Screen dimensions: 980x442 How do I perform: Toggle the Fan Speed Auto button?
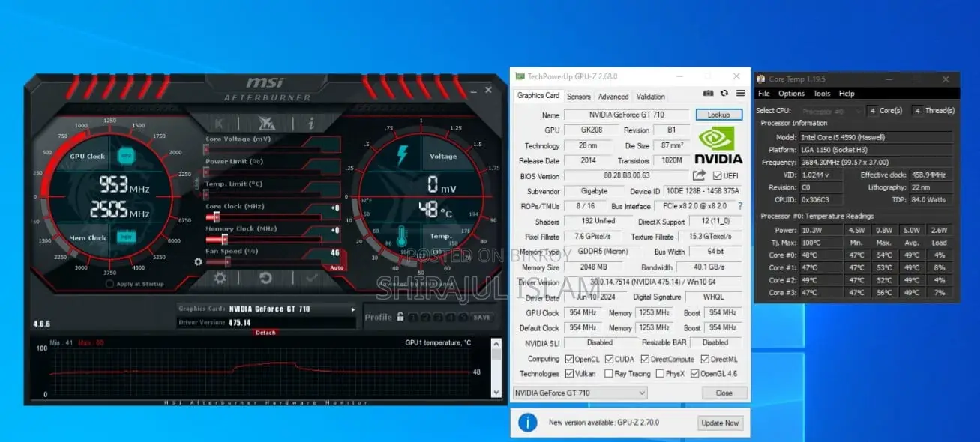click(336, 267)
